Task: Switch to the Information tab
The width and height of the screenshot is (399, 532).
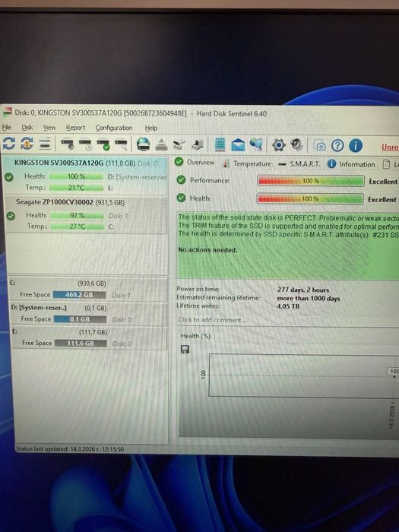Action: pos(351,164)
